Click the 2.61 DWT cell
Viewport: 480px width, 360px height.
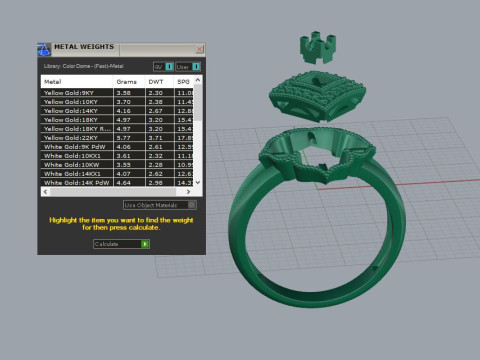pos(160,147)
